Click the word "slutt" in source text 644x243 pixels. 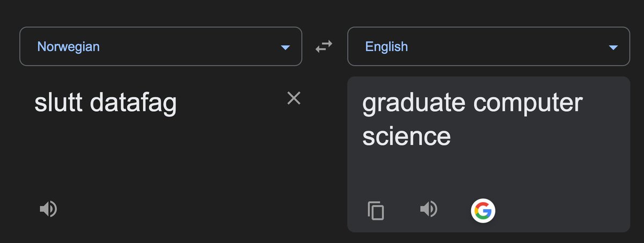57,102
